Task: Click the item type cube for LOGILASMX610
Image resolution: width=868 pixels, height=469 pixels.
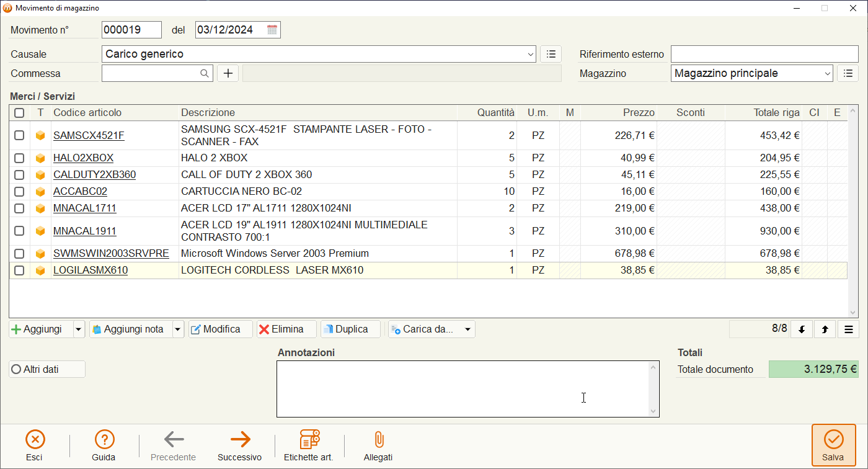Action: pyautogui.click(x=40, y=270)
